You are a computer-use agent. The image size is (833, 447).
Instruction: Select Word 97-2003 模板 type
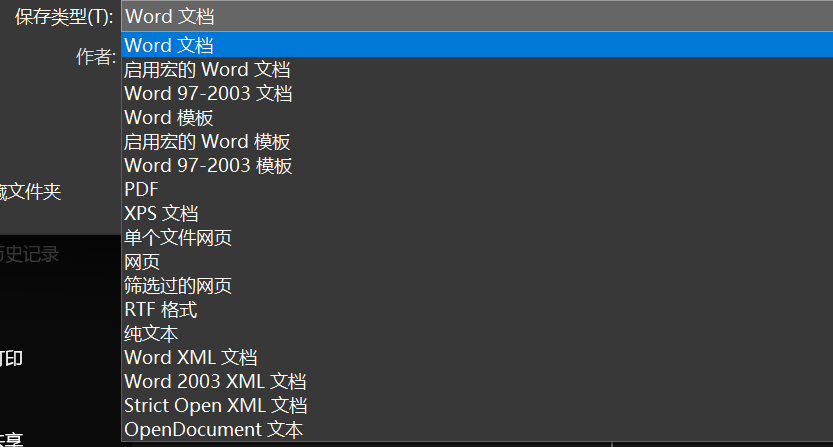pos(477,165)
